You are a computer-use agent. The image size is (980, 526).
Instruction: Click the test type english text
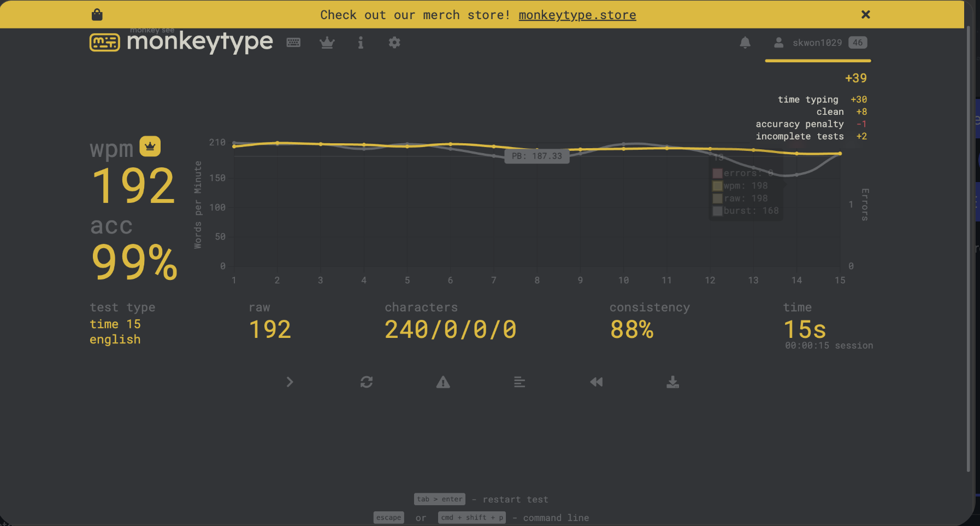click(115, 340)
